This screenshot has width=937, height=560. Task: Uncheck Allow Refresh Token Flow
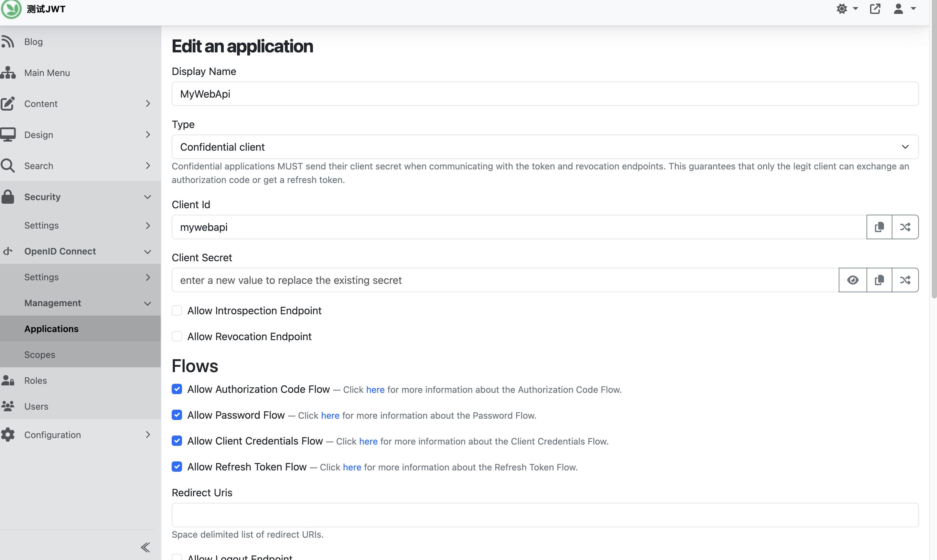[177, 467]
